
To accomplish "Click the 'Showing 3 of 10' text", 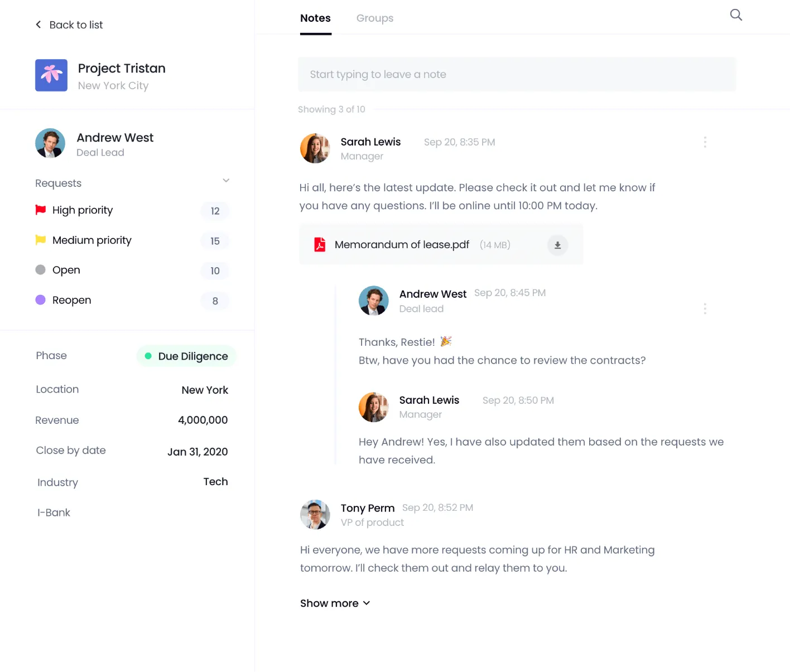I will 331,109.
